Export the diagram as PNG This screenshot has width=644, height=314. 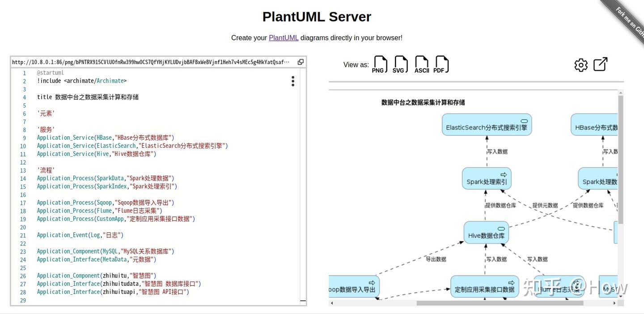click(x=379, y=64)
